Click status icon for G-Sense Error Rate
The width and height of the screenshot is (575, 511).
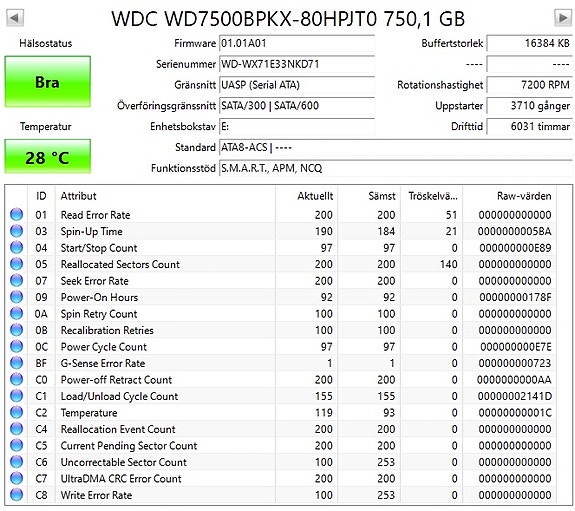(x=17, y=363)
